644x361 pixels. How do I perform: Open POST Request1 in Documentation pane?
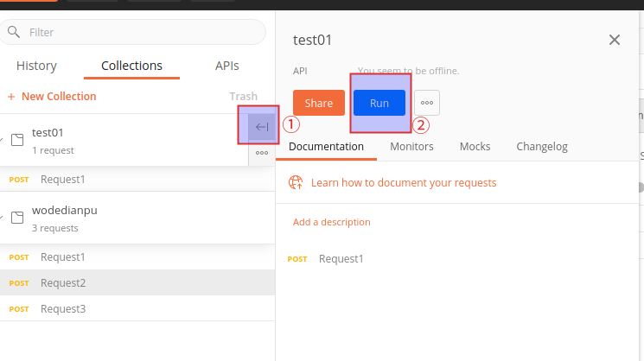pyautogui.click(x=325, y=259)
